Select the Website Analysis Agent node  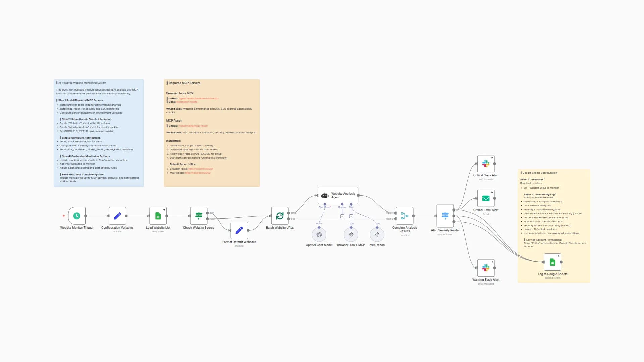pyautogui.click(x=337, y=195)
